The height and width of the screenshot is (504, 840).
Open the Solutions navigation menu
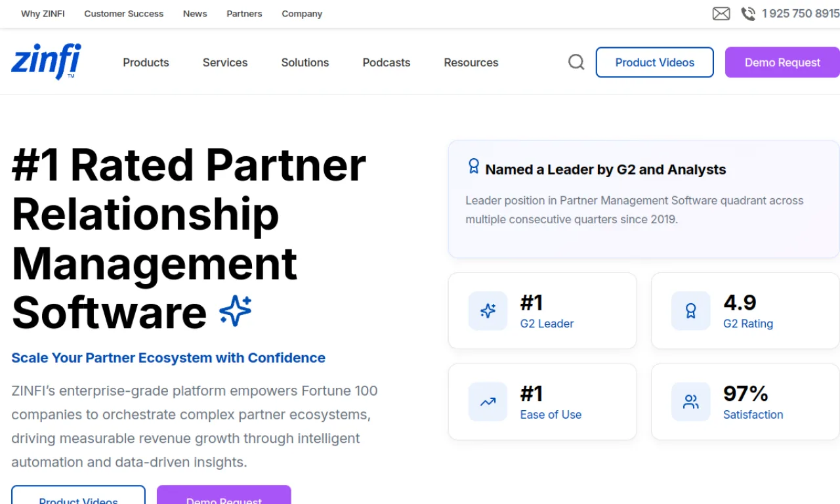(305, 62)
